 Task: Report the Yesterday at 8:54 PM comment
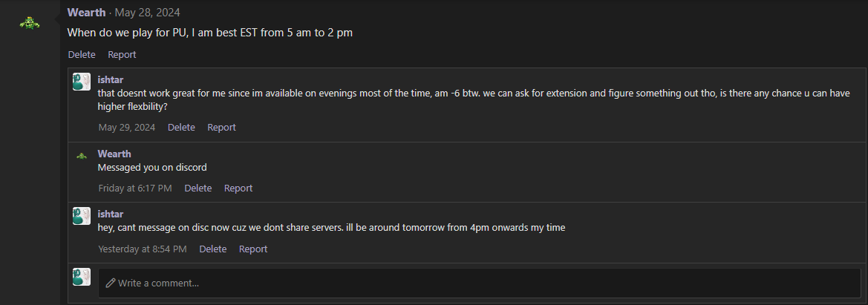(253, 249)
